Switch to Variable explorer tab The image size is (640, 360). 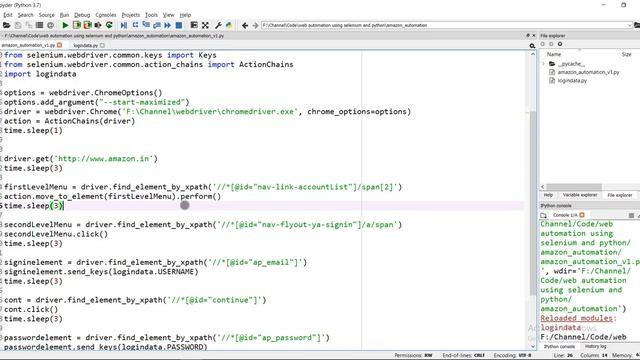point(580,195)
